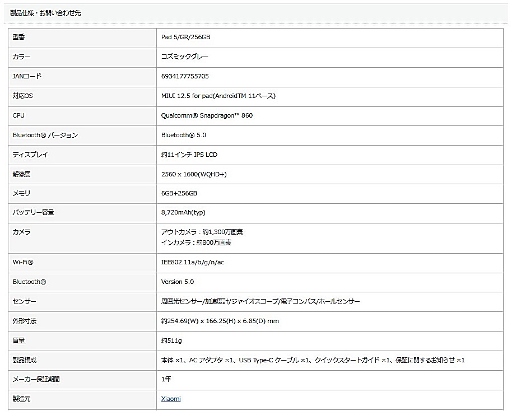Click the メーカー保証期間 row label

point(36,379)
